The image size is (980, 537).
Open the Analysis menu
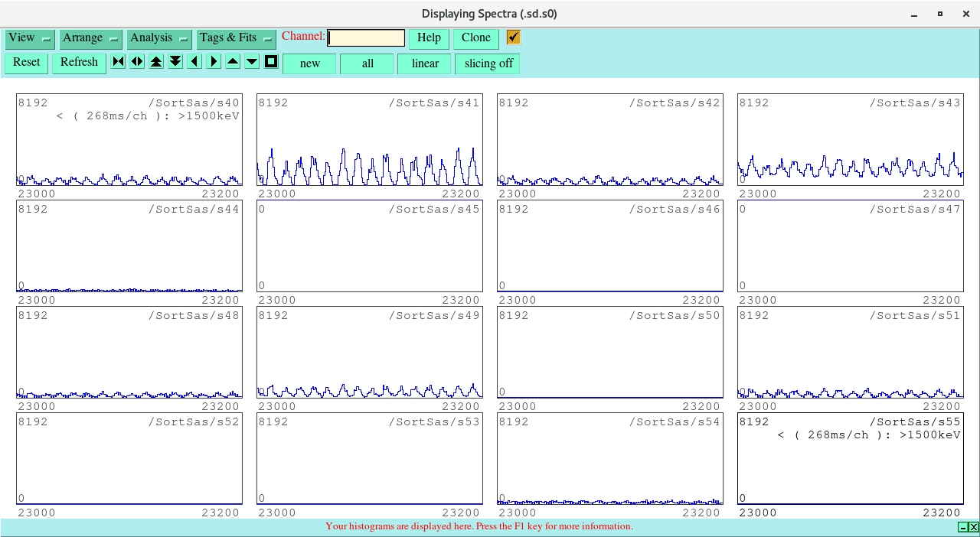click(159, 38)
